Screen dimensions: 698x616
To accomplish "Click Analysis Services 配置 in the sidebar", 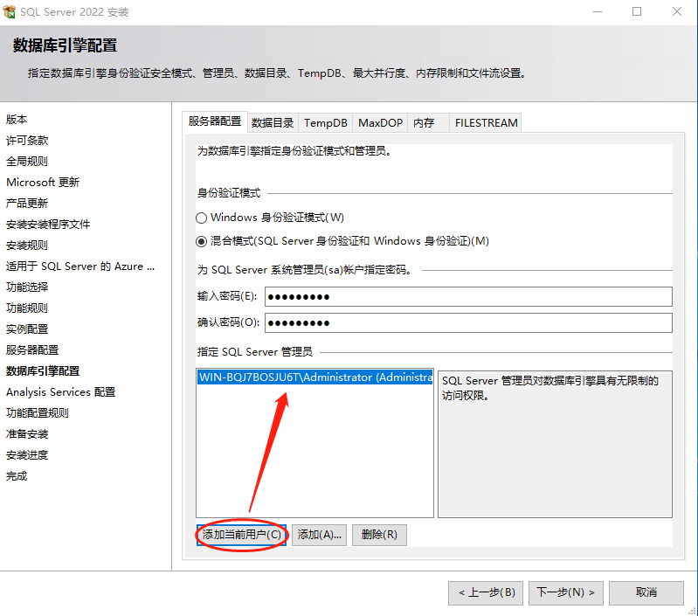I will 60,392.
